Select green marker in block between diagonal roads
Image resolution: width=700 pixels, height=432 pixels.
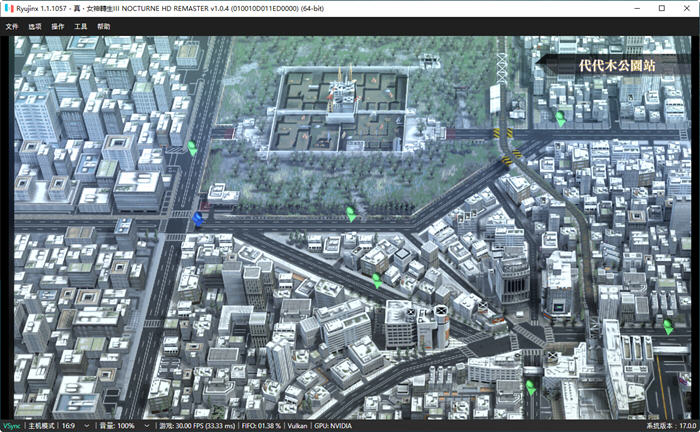click(377, 281)
